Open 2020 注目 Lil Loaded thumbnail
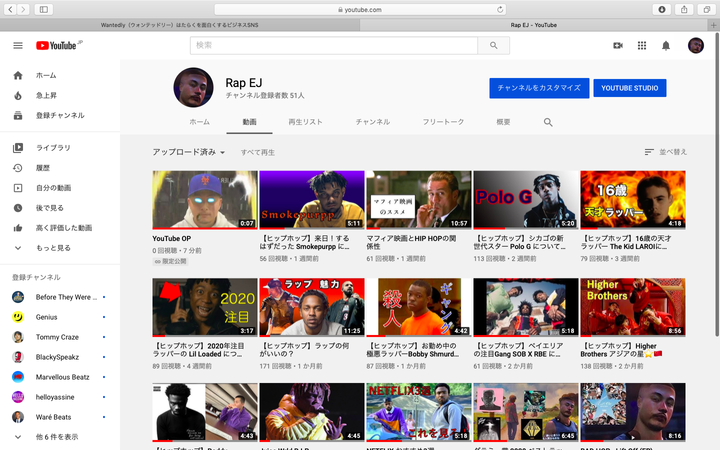Viewport: 720px width, 450px height. point(205,307)
